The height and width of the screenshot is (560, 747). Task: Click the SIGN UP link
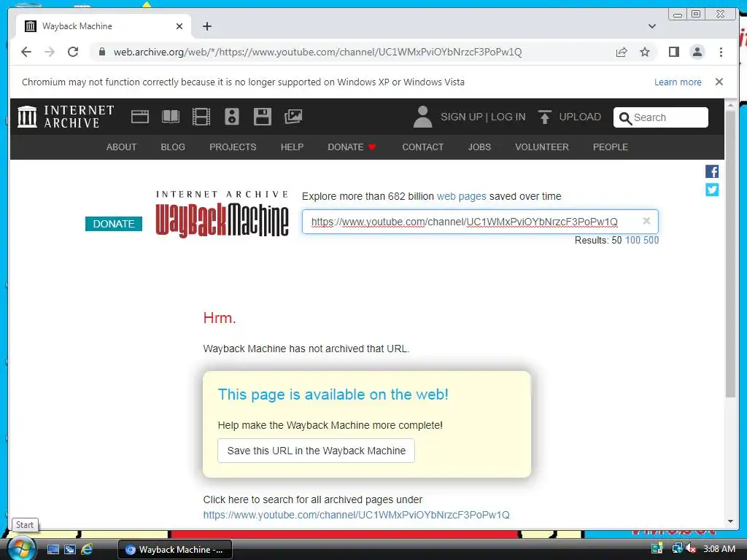(461, 117)
